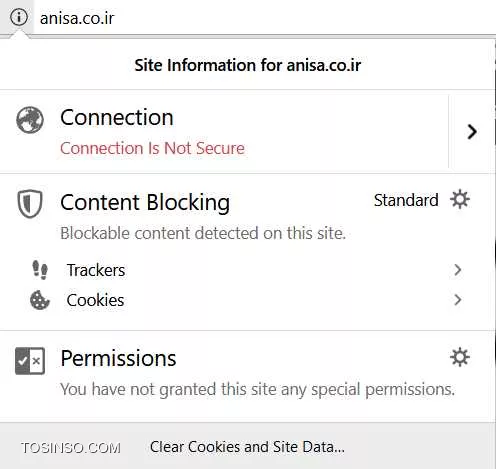Click the Permissions heading
The image size is (502, 469).
tap(118, 358)
